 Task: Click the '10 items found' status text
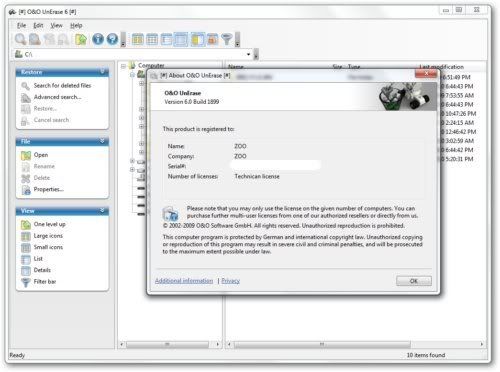point(426,355)
